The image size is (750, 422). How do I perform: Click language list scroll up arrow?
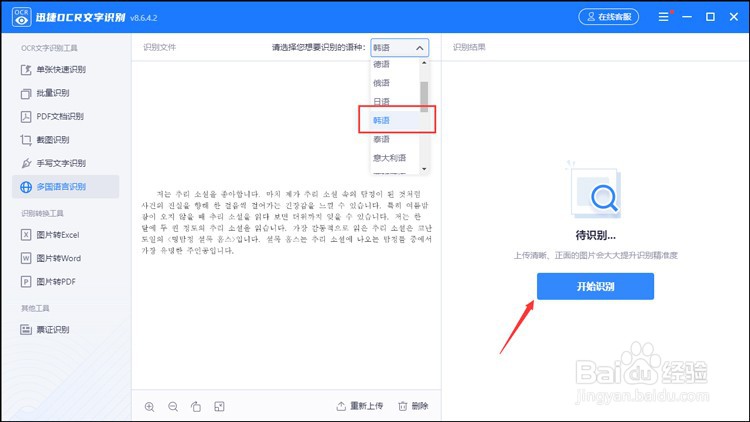tap(424, 63)
